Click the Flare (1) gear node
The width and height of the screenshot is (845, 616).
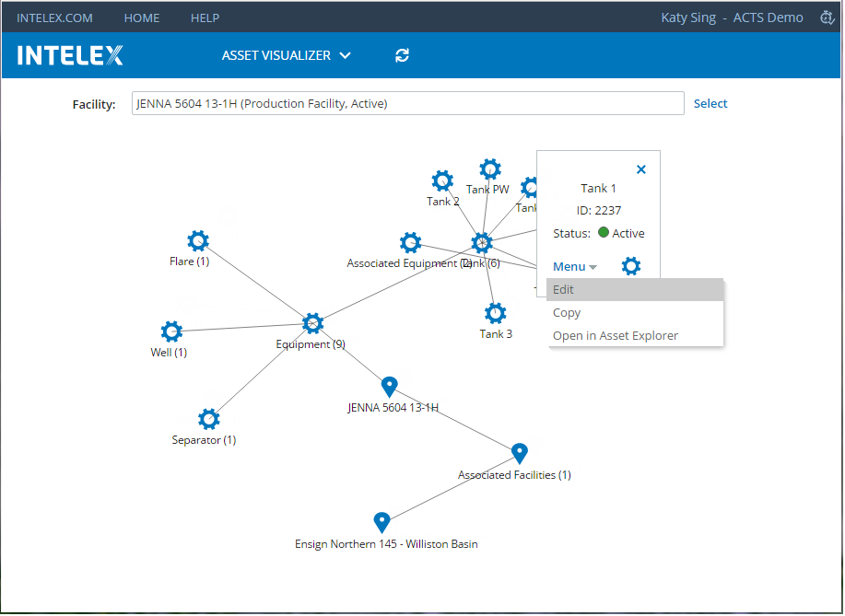pos(198,240)
